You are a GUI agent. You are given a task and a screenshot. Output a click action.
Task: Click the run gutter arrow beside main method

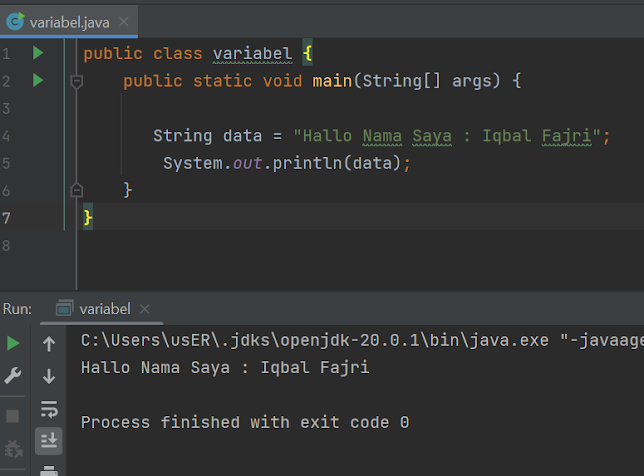coord(38,80)
